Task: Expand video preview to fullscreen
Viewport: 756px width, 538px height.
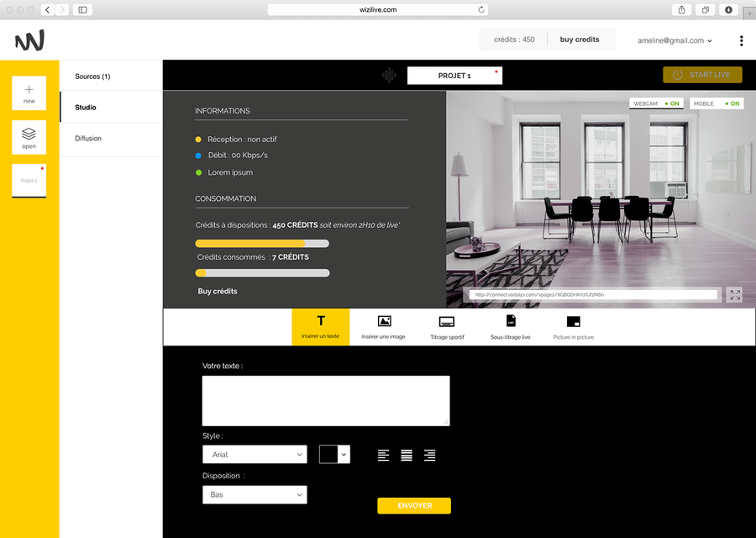Action: [735, 295]
